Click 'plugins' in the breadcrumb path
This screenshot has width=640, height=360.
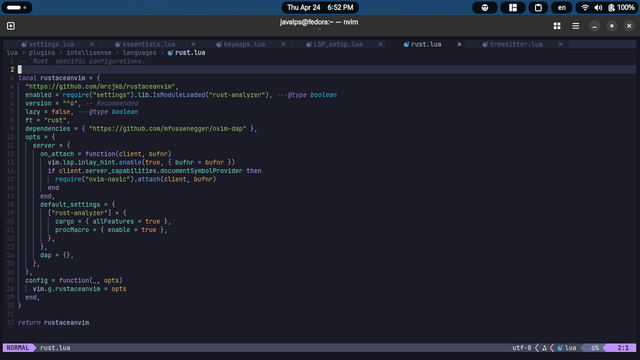pyautogui.click(x=42, y=53)
